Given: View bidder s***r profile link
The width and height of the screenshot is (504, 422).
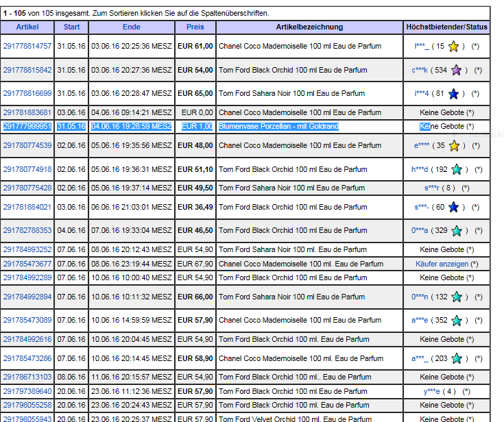Looking at the screenshot, I should [x=432, y=188].
